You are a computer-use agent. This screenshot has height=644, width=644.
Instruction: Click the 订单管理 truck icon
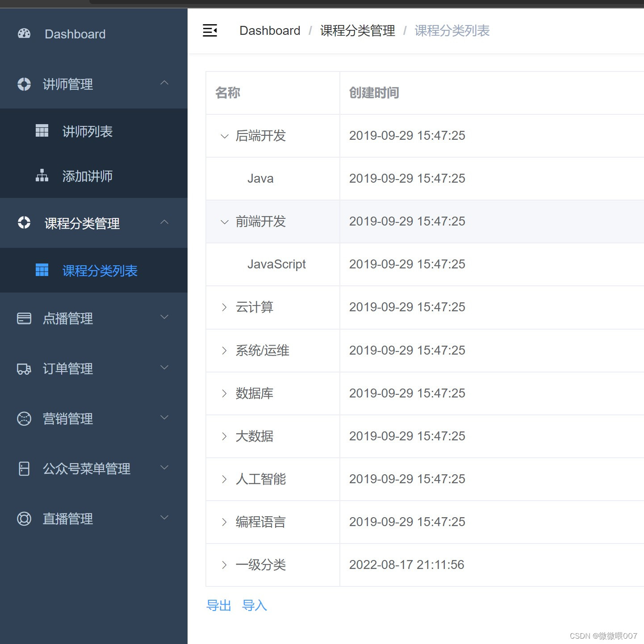pos(24,369)
